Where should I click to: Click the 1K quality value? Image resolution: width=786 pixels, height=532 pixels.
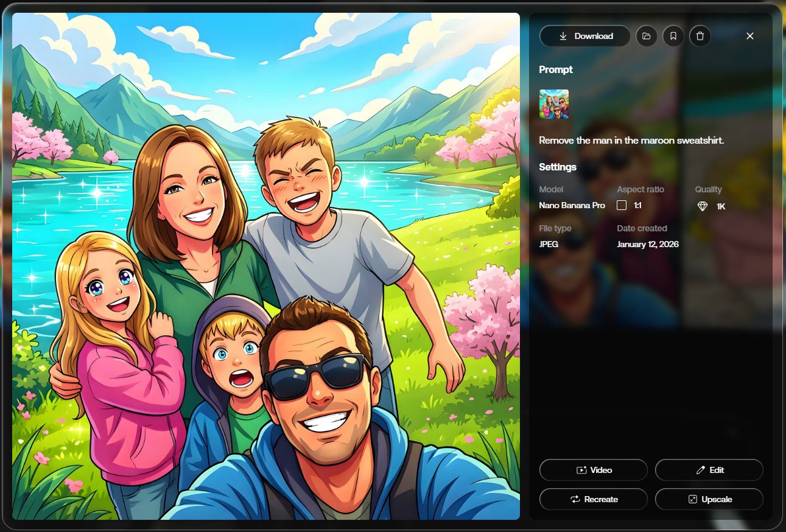point(721,206)
